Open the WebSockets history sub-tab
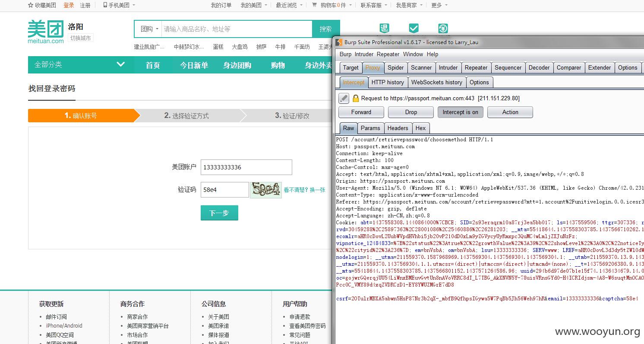Image resolution: width=644 pixels, height=344 pixels. [436, 82]
